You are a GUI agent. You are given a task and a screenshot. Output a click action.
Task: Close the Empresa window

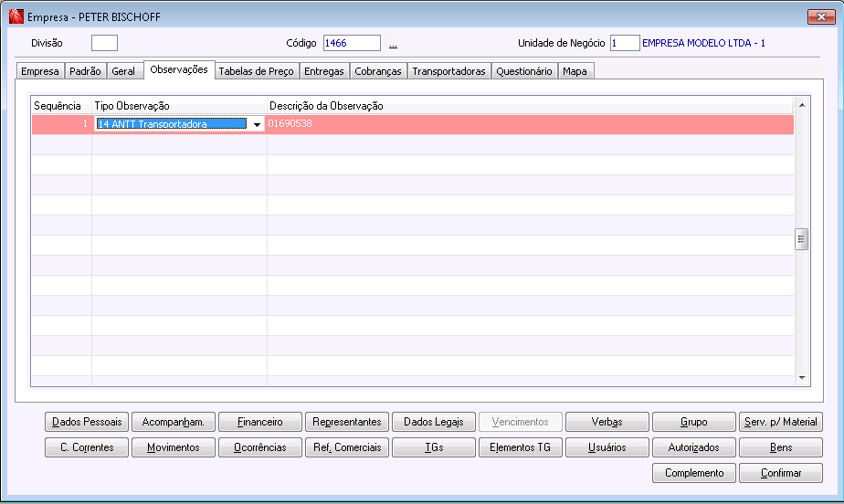pyautogui.click(x=821, y=16)
